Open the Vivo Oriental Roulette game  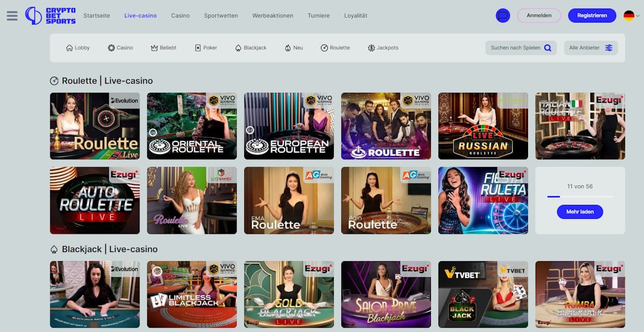tap(192, 126)
